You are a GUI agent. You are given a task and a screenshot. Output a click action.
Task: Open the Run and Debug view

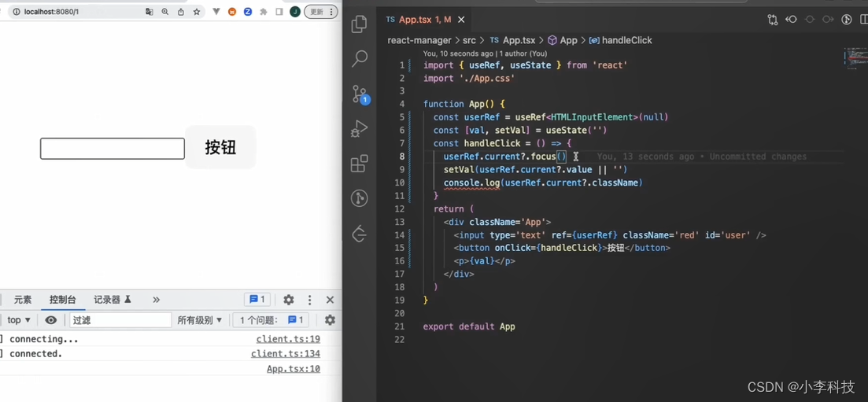[360, 128]
